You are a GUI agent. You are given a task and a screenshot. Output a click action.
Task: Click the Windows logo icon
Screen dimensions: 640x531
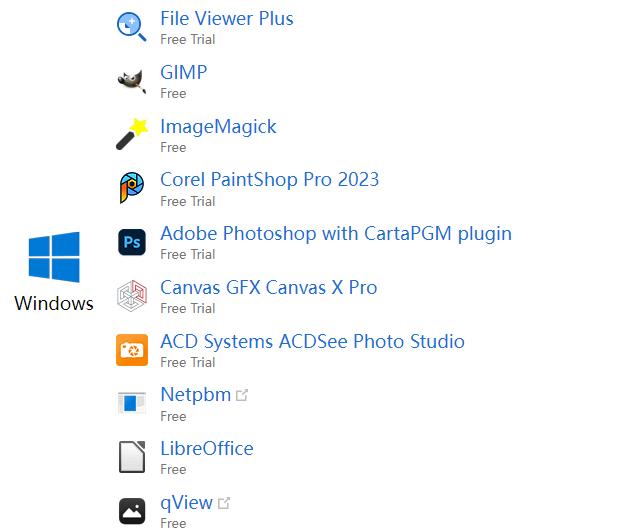(54, 257)
